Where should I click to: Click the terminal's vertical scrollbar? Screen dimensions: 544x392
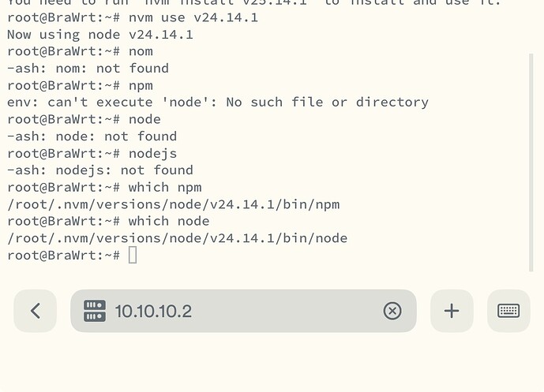(x=531, y=162)
